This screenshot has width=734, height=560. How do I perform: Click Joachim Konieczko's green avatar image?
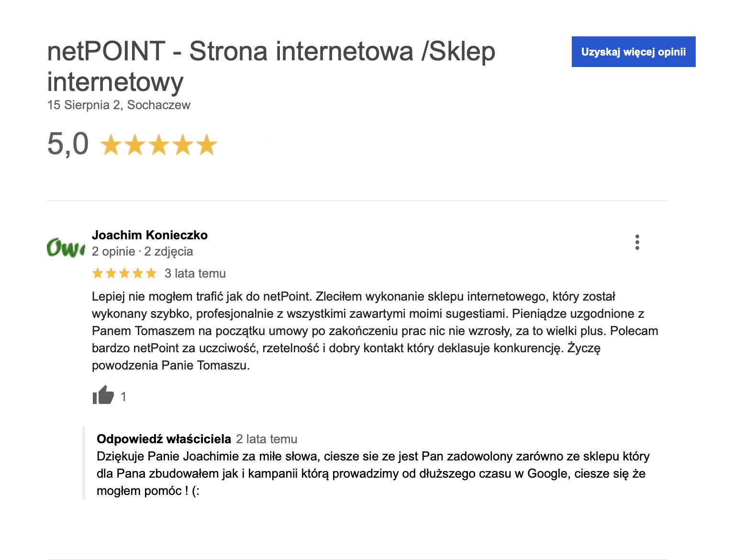point(66,247)
